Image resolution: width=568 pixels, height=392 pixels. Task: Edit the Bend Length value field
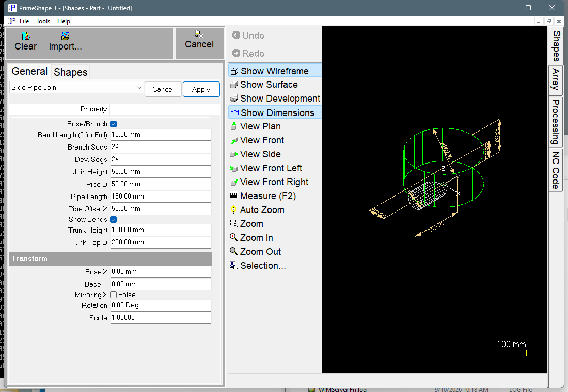pyautogui.click(x=161, y=135)
